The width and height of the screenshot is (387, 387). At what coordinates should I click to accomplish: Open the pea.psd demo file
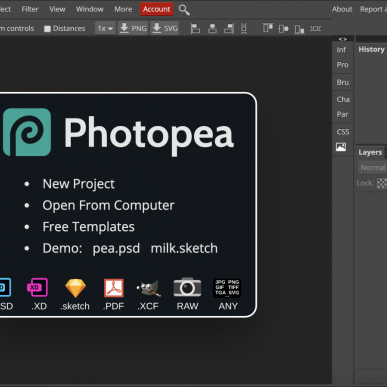pyautogui.click(x=116, y=249)
